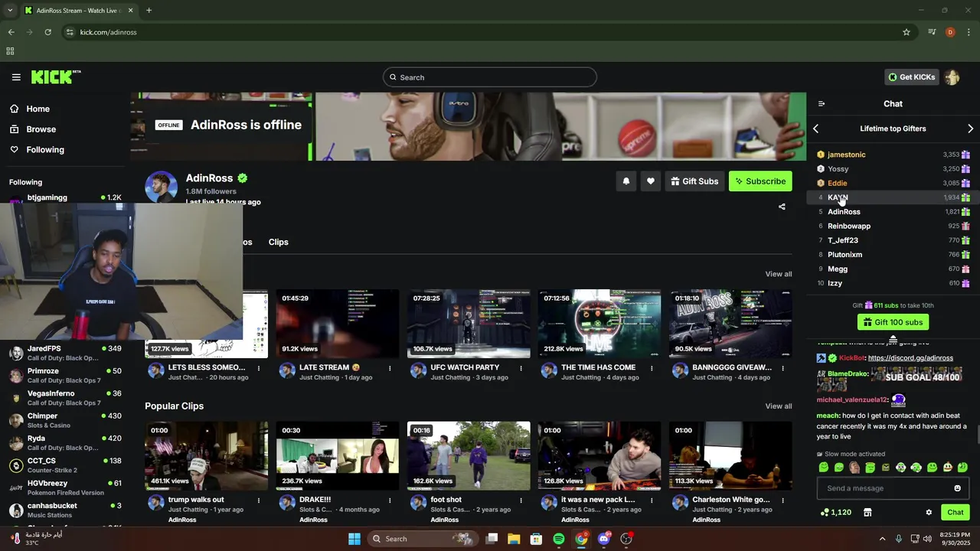Focus the Send a message field

pyautogui.click(x=893, y=488)
